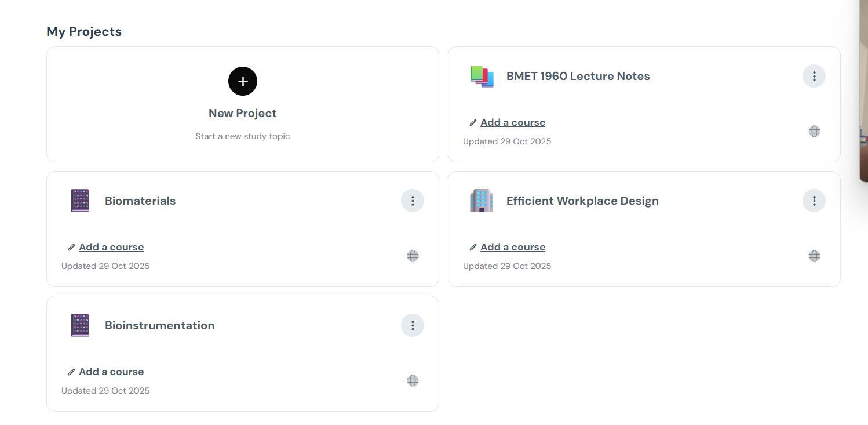
Task: Expand the options menu for Efficient Workplace Design
Action: 814,201
